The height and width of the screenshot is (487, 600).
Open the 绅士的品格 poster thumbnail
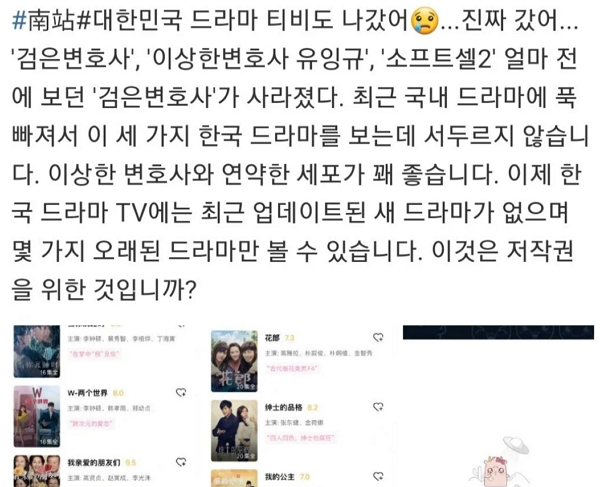coord(234,431)
